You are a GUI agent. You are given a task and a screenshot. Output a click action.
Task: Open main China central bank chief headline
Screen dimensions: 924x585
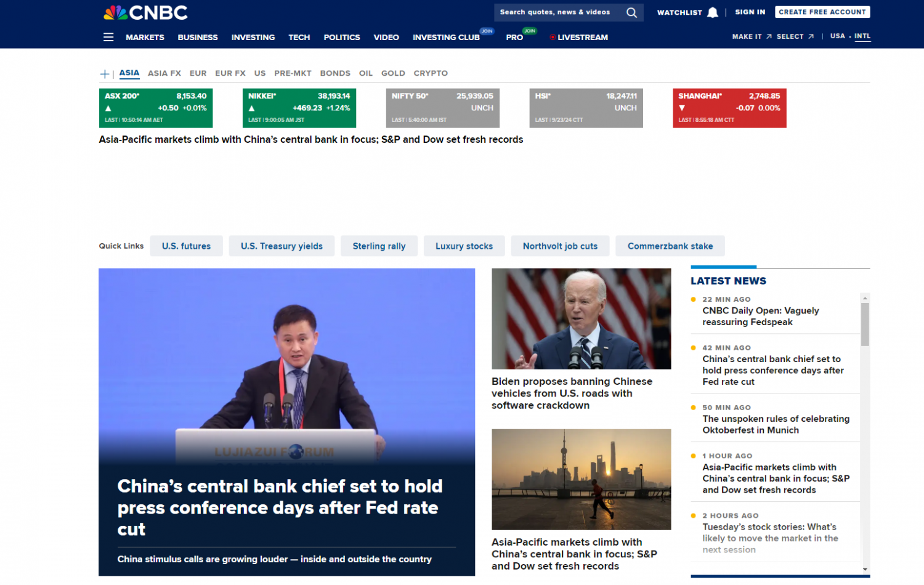coord(280,508)
